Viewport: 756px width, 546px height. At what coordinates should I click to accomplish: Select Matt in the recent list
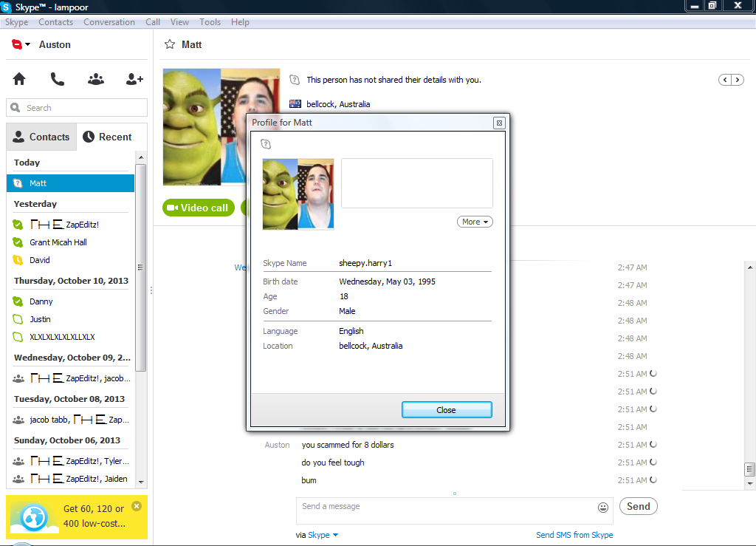click(x=70, y=183)
